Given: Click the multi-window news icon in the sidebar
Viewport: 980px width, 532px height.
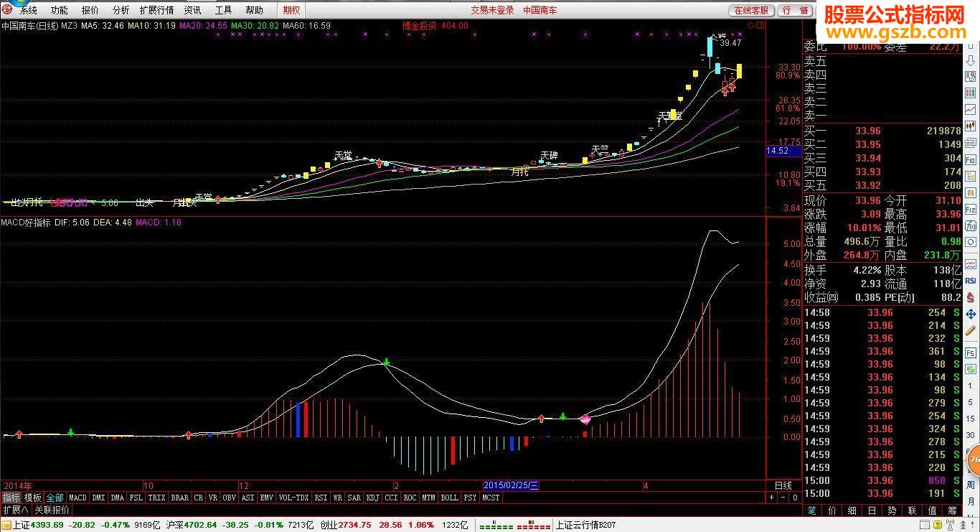Looking at the screenshot, I should coord(971,144).
